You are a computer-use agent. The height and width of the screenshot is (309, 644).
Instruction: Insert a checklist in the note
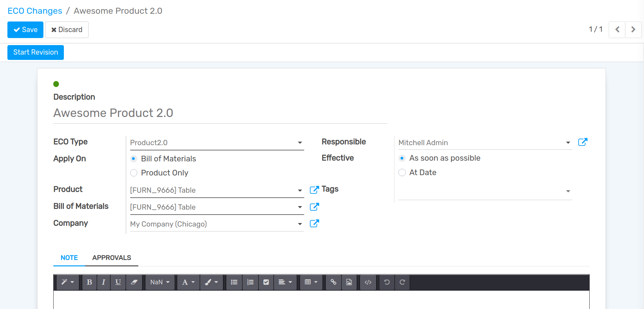(x=266, y=282)
